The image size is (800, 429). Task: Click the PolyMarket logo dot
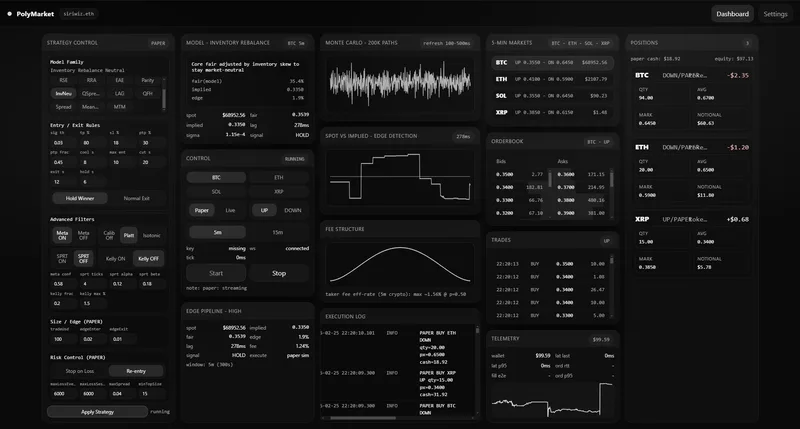pos(9,14)
